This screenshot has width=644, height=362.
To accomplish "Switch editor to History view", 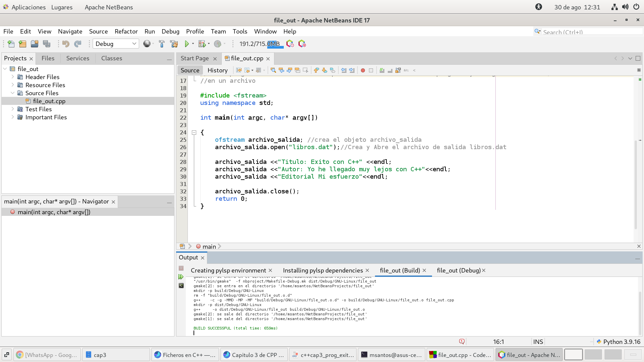I will pos(217,70).
